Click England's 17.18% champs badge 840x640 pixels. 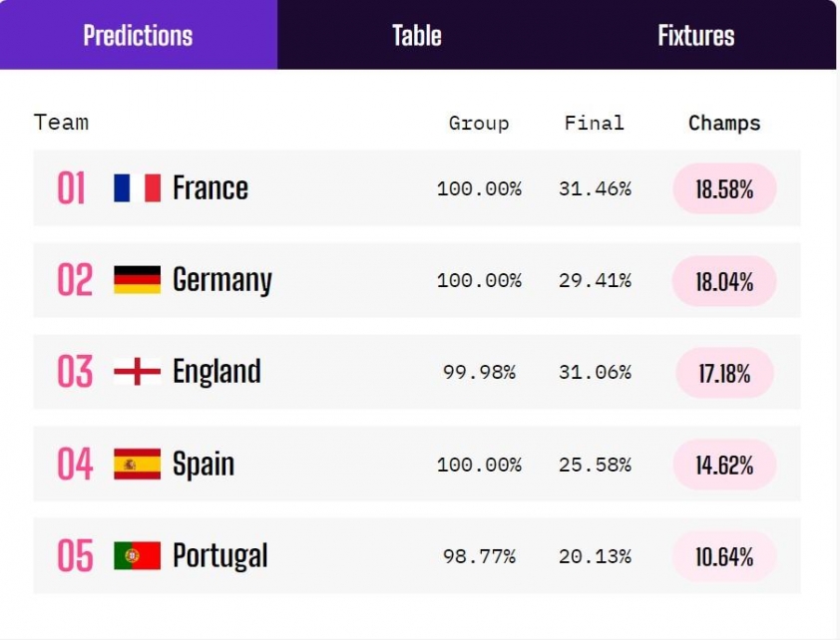(724, 373)
